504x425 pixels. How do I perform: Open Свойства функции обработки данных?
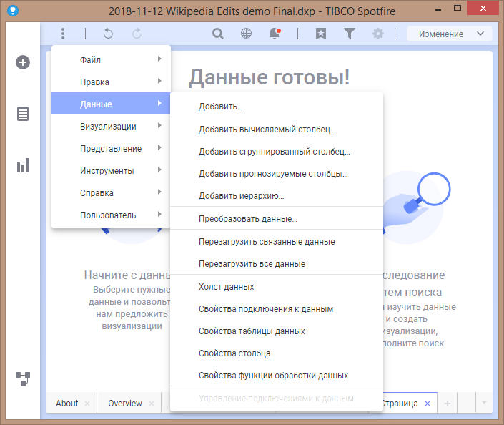(x=277, y=375)
